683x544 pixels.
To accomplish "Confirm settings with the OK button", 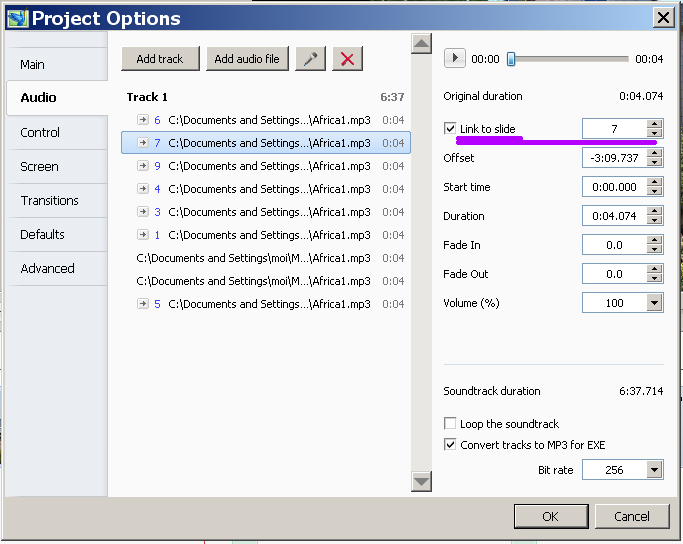I will [551, 517].
